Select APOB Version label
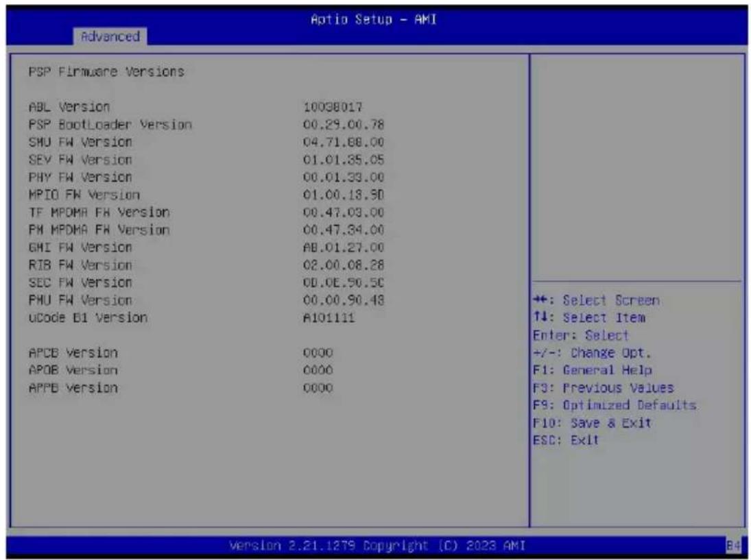This screenshot has height=560, width=751. click(73, 370)
